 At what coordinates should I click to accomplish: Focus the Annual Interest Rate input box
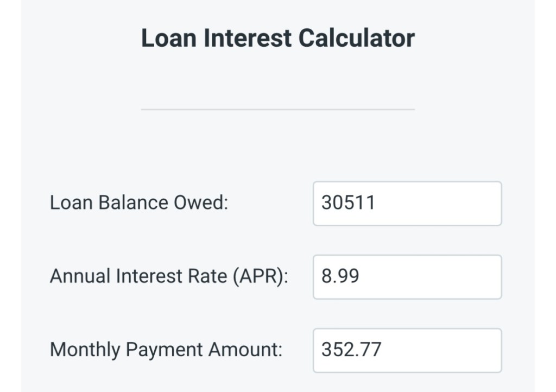tap(407, 277)
